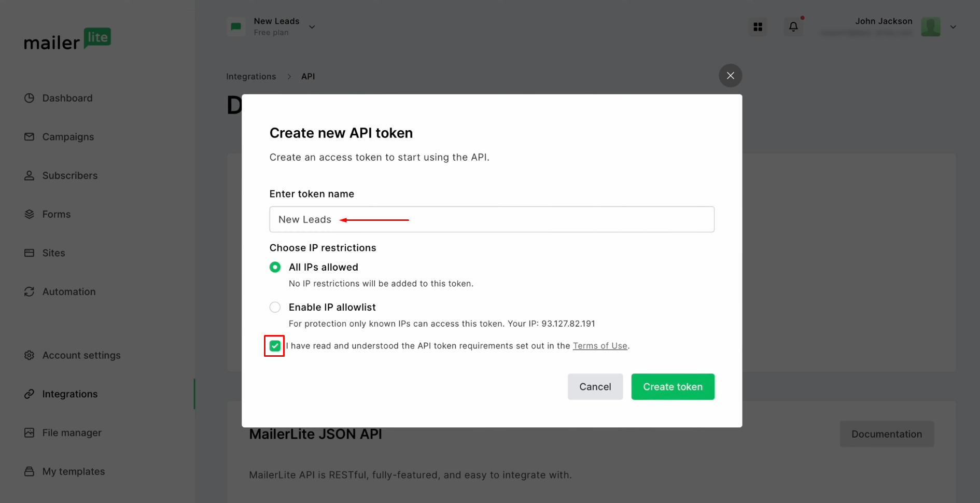The image size is (980, 503).
Task: Expand the John Jackson user menu chevron
Action: [x=953, y=27]
